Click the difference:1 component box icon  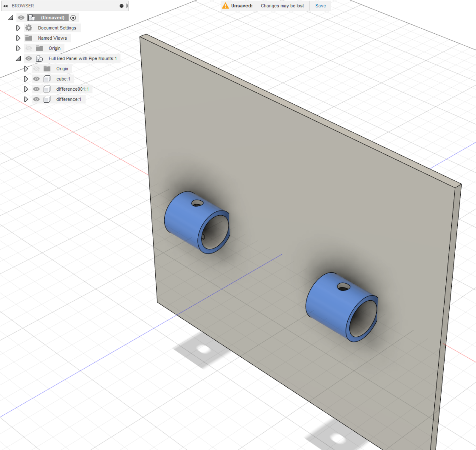tap(47, 99)
